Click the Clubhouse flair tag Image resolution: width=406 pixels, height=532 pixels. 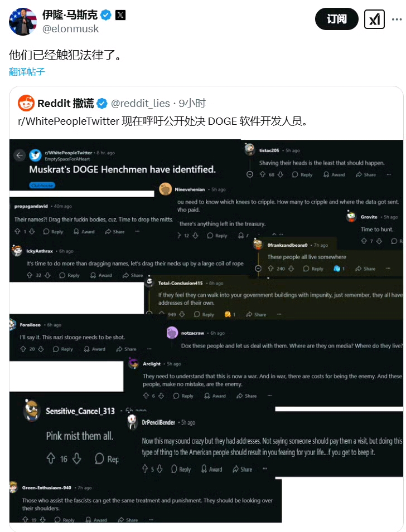pyautogui.click(x=42, y=186)
